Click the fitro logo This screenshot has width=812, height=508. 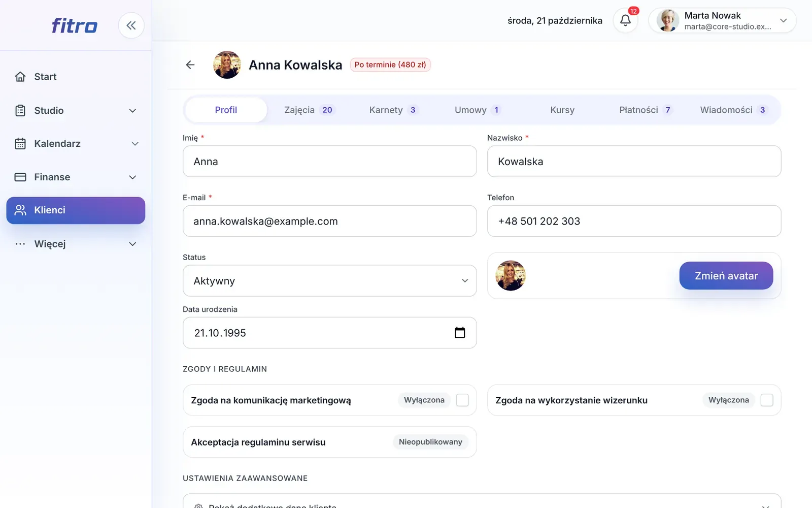tap(75, 25)
